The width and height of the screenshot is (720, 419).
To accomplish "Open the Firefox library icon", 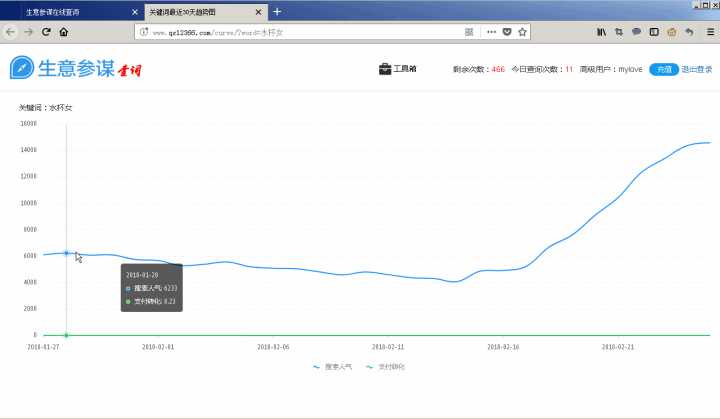I will (x=601, y=32).
